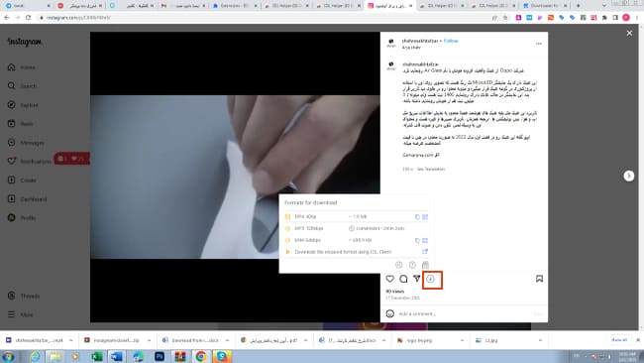Open Messages in the sidebar

pos(26,142)
